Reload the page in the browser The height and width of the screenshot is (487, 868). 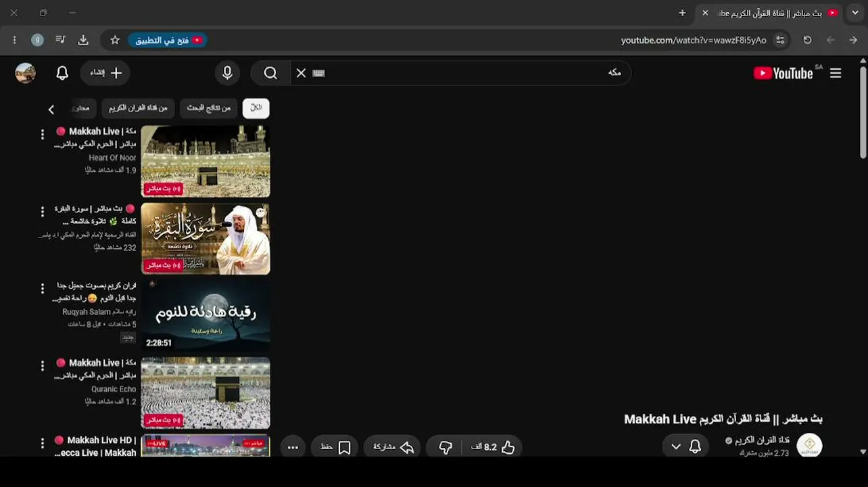[x=807, y=40]
